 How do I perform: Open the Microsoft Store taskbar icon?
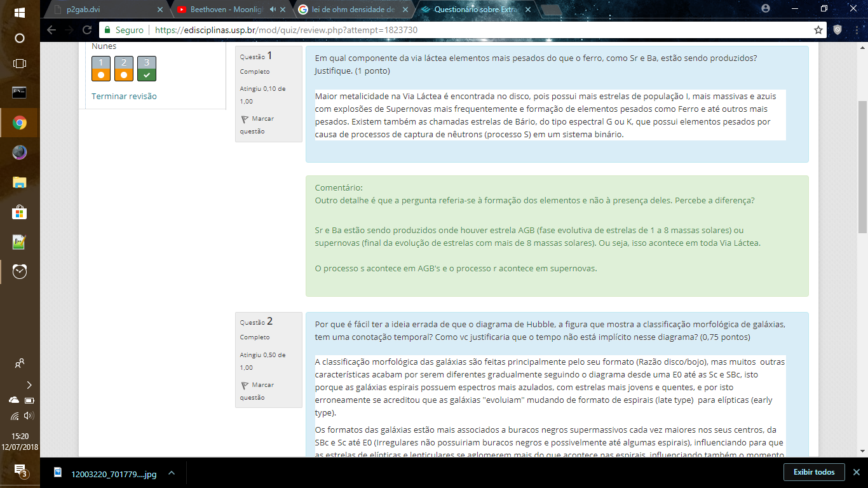[20, 212]
